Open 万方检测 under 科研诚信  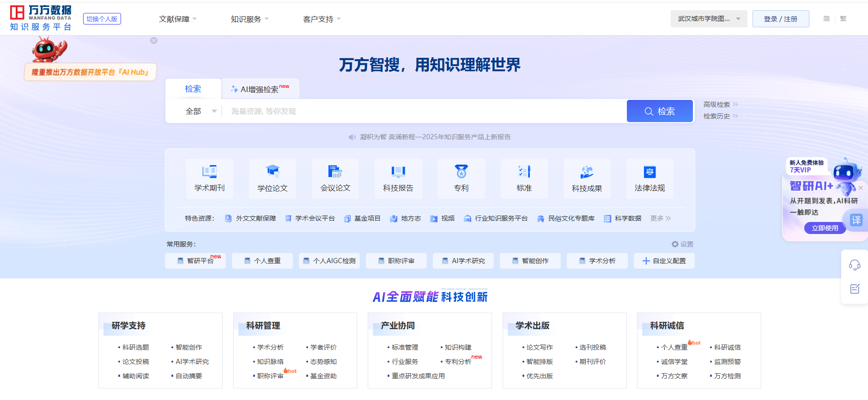728,376
